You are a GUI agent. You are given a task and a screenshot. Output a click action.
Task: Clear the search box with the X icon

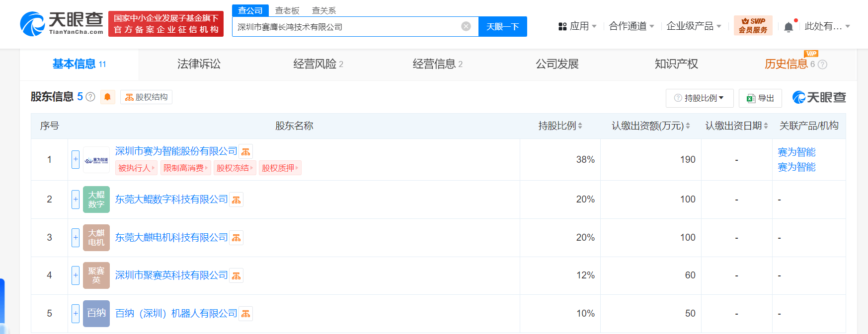coord(466,26)
